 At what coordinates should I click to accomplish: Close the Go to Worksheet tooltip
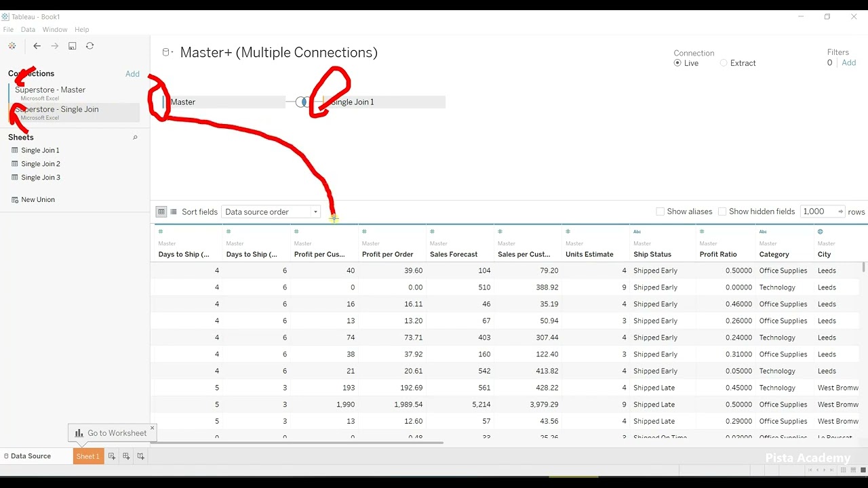pos(152,428)
